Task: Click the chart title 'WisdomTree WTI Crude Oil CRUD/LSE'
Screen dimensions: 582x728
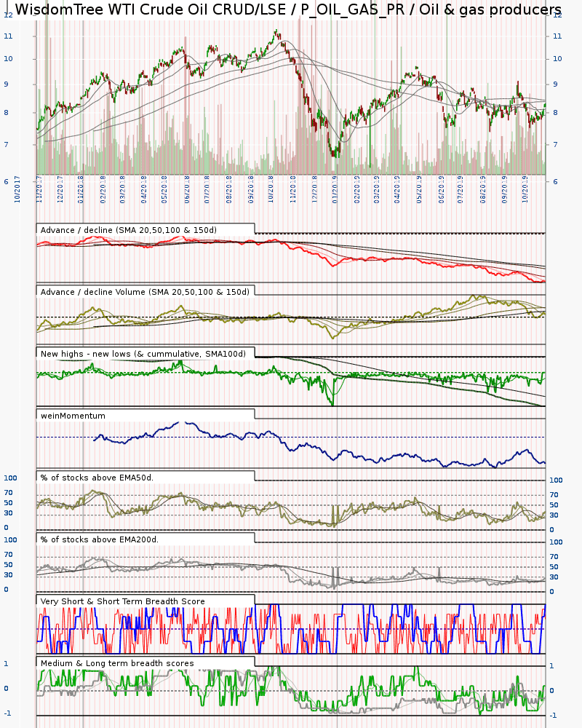Action: click(151, 9)
